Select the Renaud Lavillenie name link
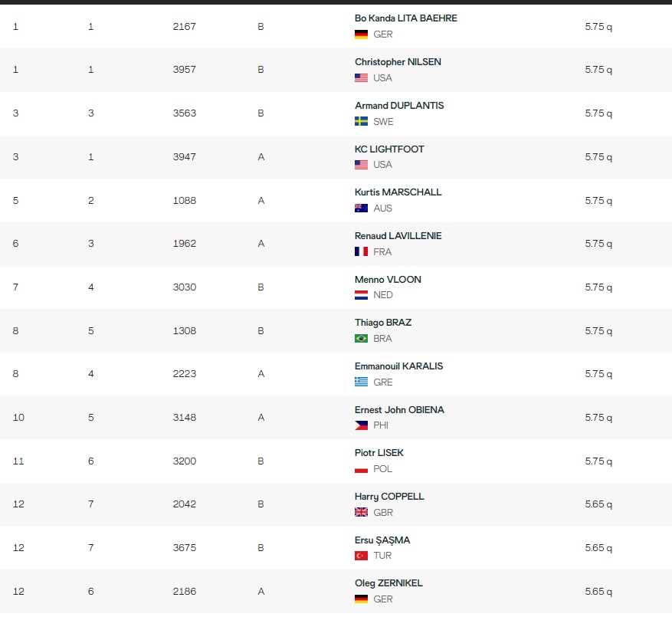The height and width of the screenshot is (617, 672). tap(398, 236)
